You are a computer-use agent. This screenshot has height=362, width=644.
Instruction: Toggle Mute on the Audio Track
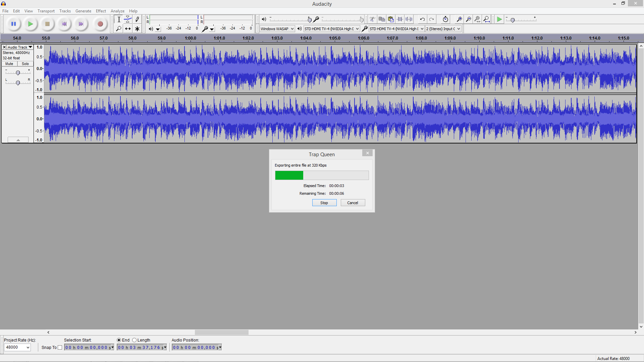pyautogui.click(x=9, y=64)
